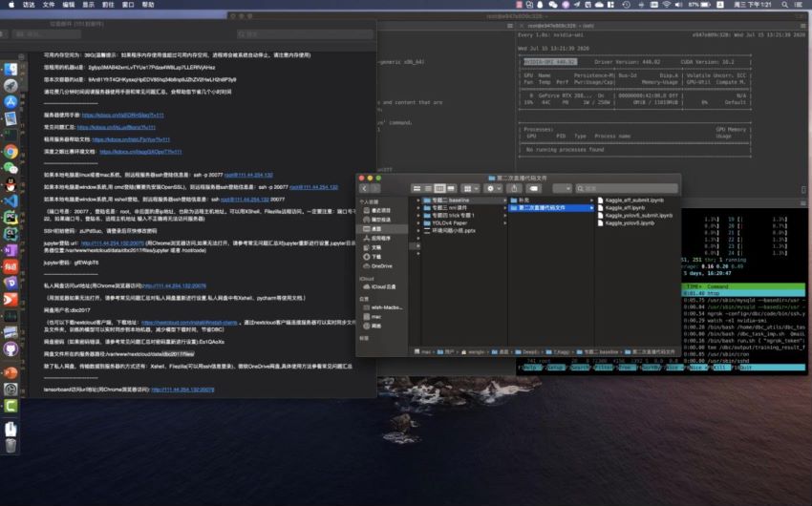The width and height of the screenshot is (812, 506).
Task: Click search field in notes window
Action: [305, 34]
